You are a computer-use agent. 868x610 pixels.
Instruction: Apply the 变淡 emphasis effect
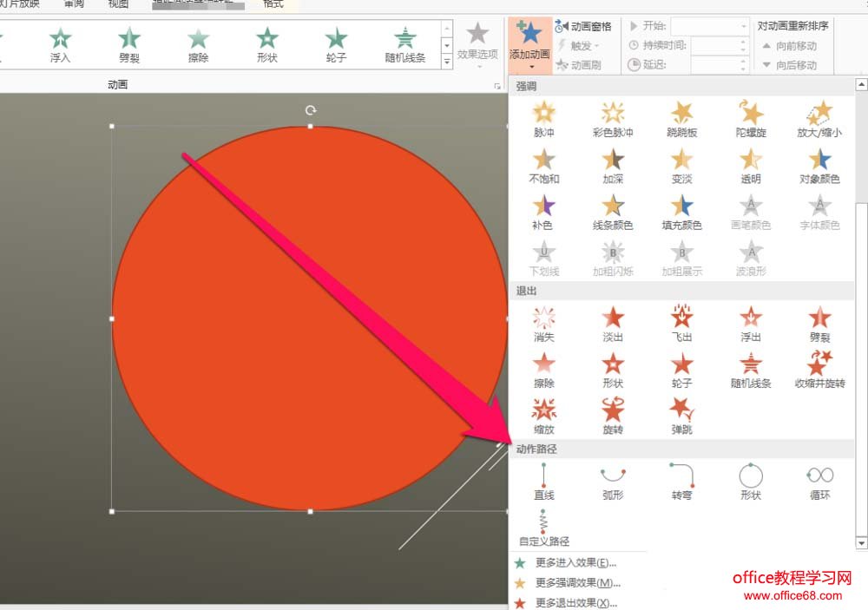pyautogui.click(x=682, y=166)
